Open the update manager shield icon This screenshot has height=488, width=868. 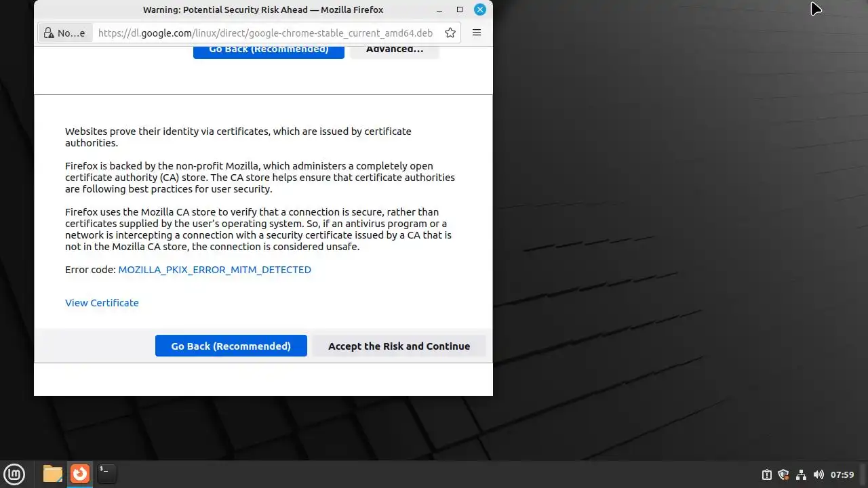tap(783, 474)
